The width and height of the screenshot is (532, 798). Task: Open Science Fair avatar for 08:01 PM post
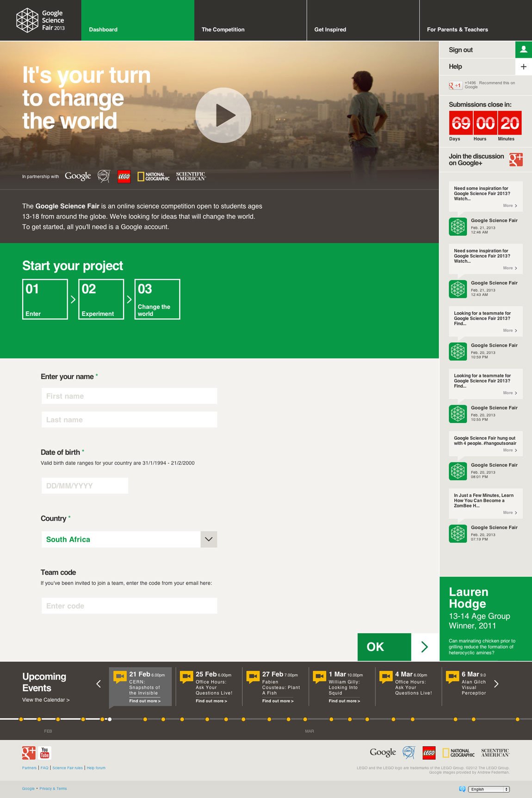tap(458, 471)
